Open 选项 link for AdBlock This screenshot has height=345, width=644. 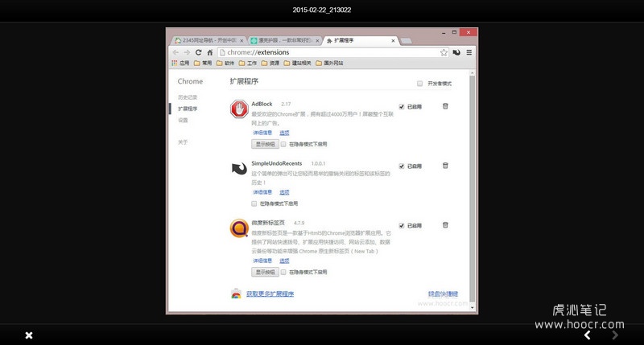click(284, 133)
